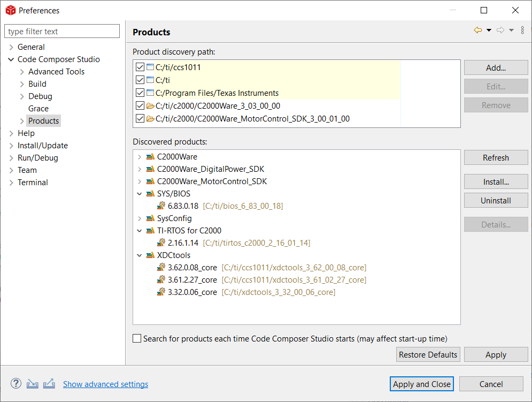Open the forward history dropdown arrow
Image resolution: width=532 pixels, height=402 pixels.
511,30
